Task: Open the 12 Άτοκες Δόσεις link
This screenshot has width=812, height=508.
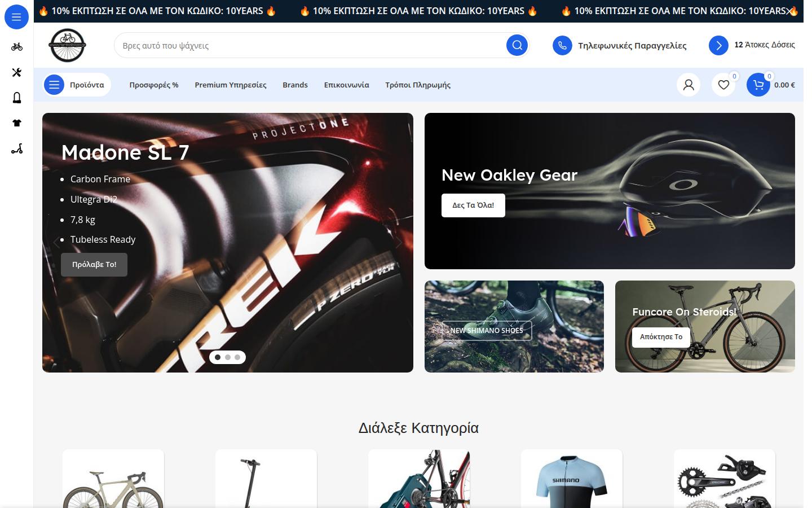Action: coord(765,45)
